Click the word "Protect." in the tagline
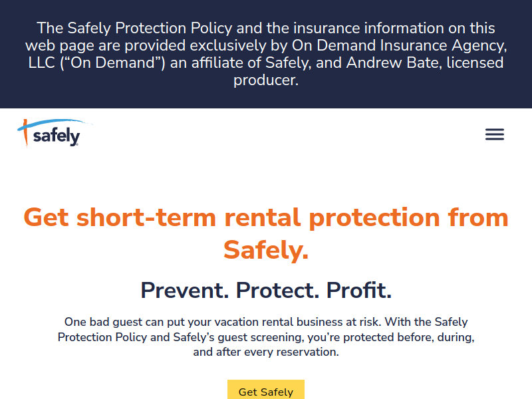 277,291
